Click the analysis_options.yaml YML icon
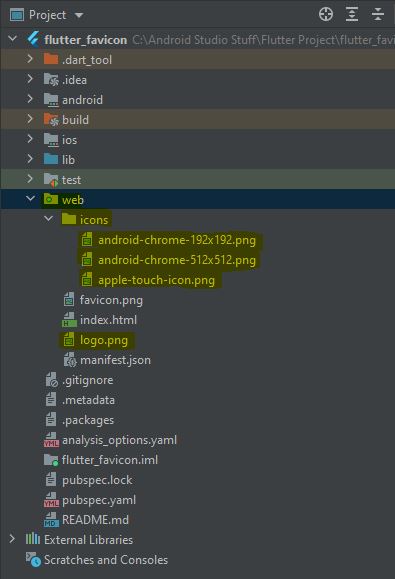This screenshot has height=579, width=395. (51, 439)
